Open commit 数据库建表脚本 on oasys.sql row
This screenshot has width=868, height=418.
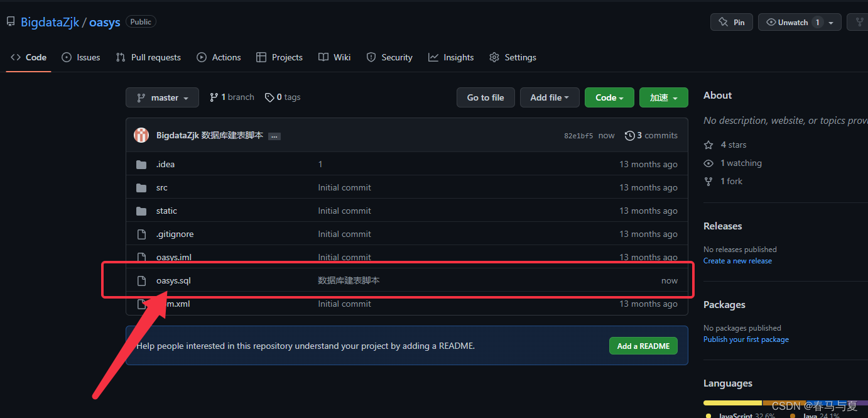point(349,280)
